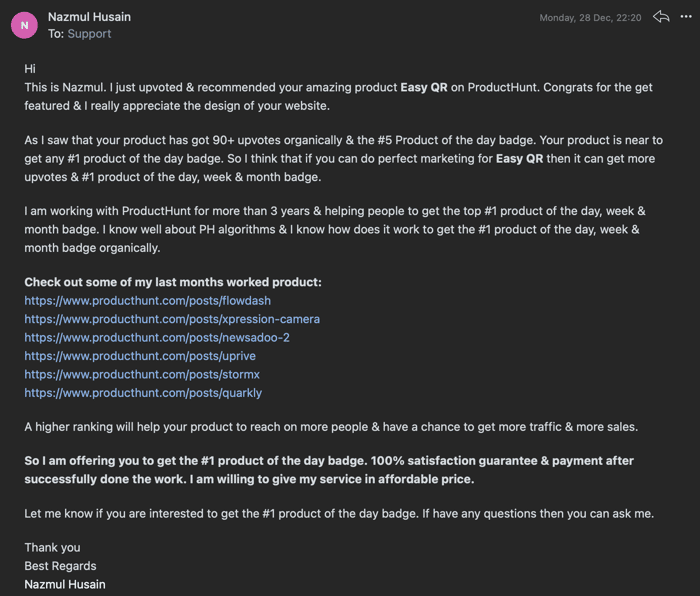Open the newsadoo-2 ProductHunt link
The height and width of the screenshot is (596, 700).
157,338
